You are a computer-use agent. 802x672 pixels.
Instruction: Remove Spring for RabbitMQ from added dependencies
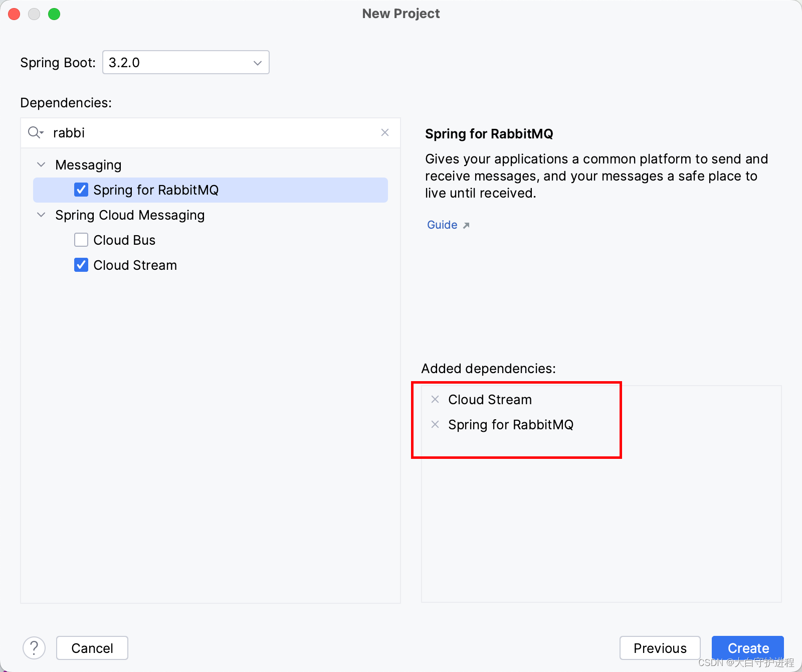(435, 424)
